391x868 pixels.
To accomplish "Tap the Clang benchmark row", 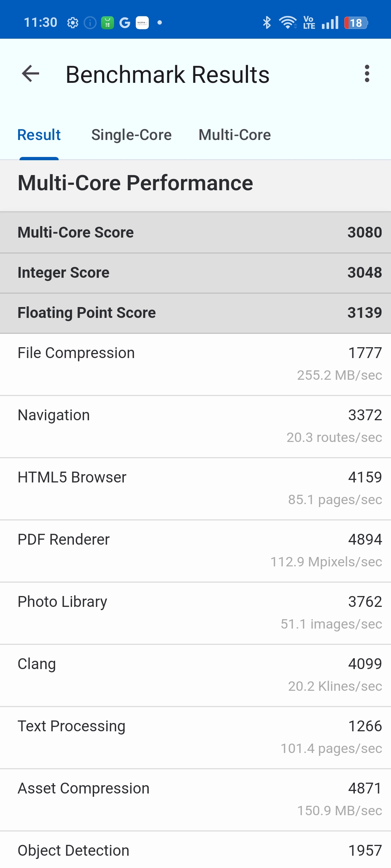I will [x=195, y=675].
